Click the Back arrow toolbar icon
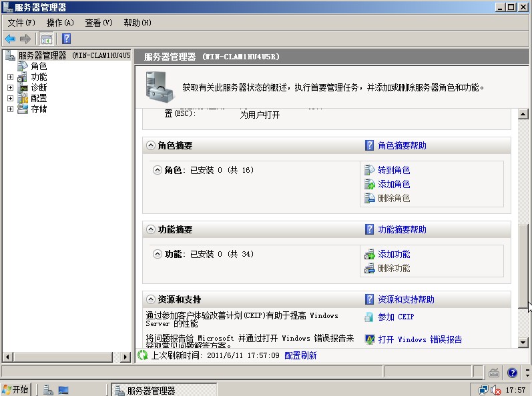532x396 pixels. pyautogui.click(x=10, y=39)
